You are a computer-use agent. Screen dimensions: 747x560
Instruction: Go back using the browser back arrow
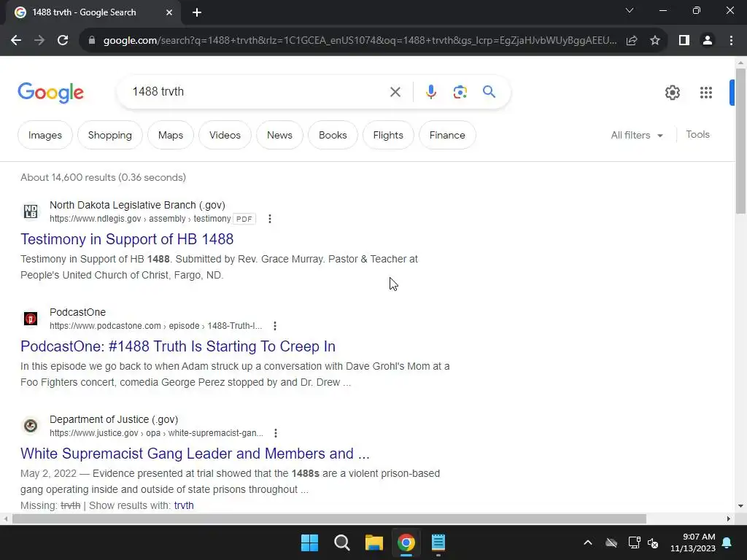16,41
